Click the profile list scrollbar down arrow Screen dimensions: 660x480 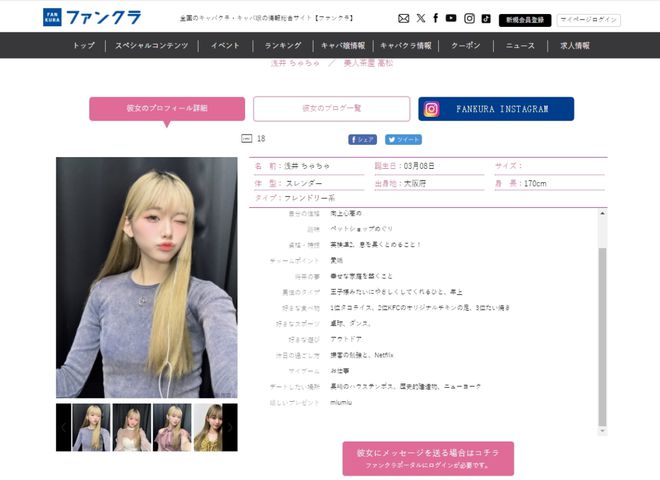[602, 431]
